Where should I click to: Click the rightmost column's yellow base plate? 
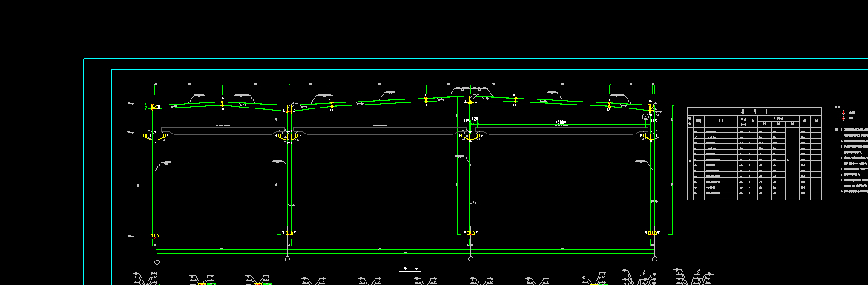(x=653, y=233)
